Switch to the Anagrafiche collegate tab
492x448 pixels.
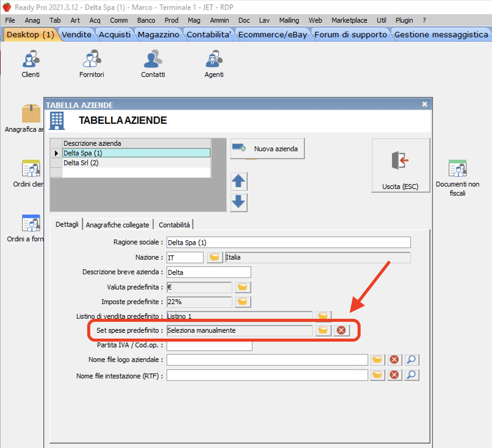[117, 225]
